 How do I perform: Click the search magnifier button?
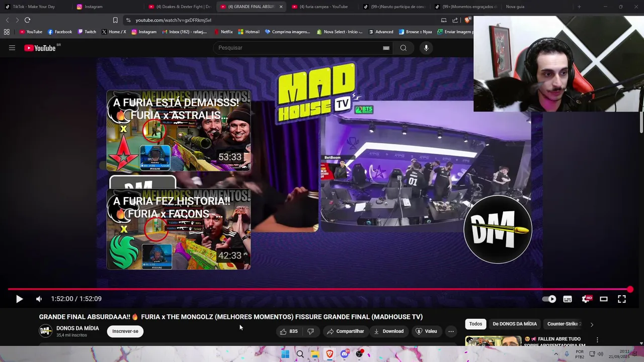pyautogui.click(x=404, y=48)
